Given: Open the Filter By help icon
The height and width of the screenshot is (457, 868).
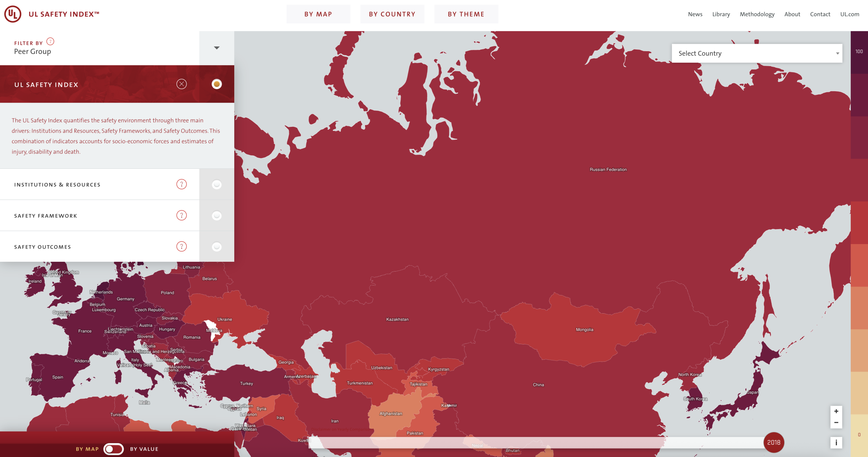Looking at the screenshot, I should 50,42.
